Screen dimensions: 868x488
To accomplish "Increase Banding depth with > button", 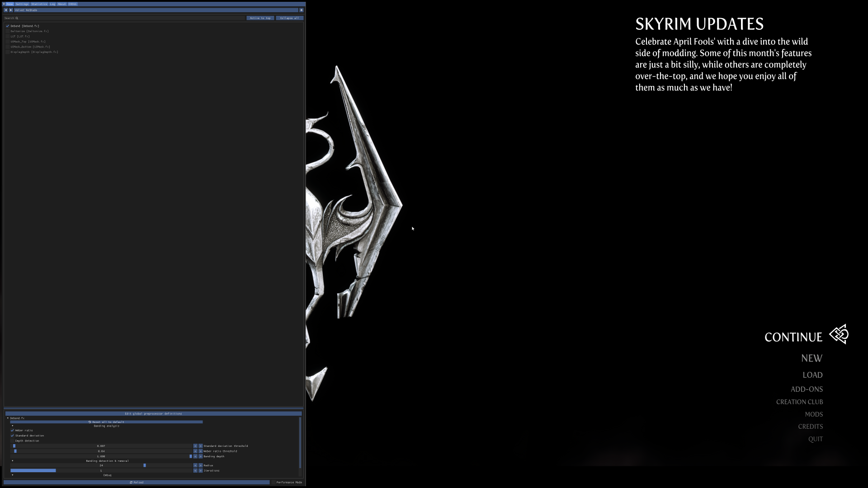I will [200, 456].
